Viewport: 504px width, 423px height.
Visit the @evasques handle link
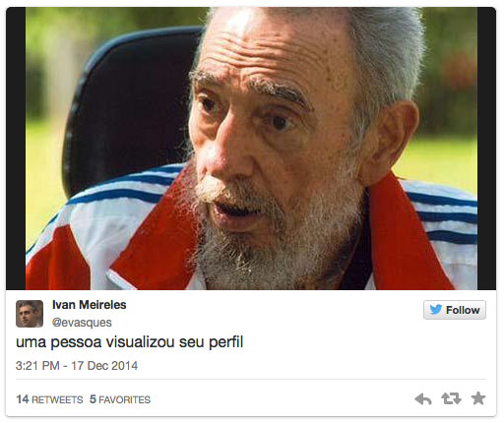pyautogui.click(x=82, y=323)
